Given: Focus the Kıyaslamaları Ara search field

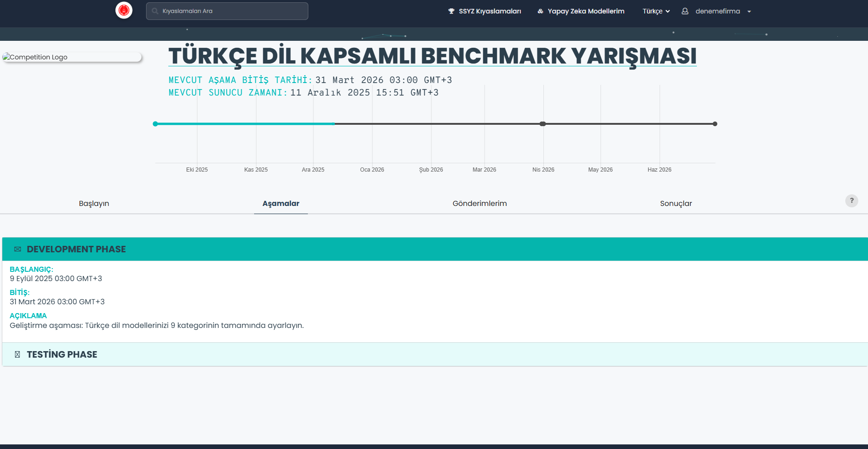Looking at the screenshot, I should point(232,11).
